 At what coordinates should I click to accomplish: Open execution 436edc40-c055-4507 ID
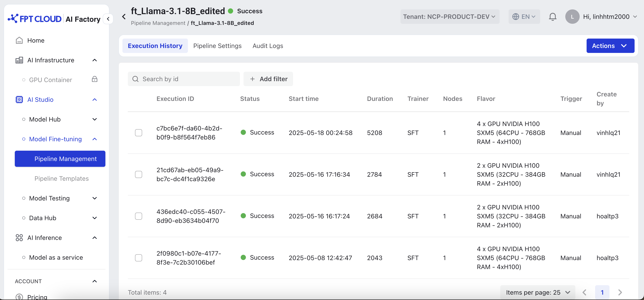(191, 216)
